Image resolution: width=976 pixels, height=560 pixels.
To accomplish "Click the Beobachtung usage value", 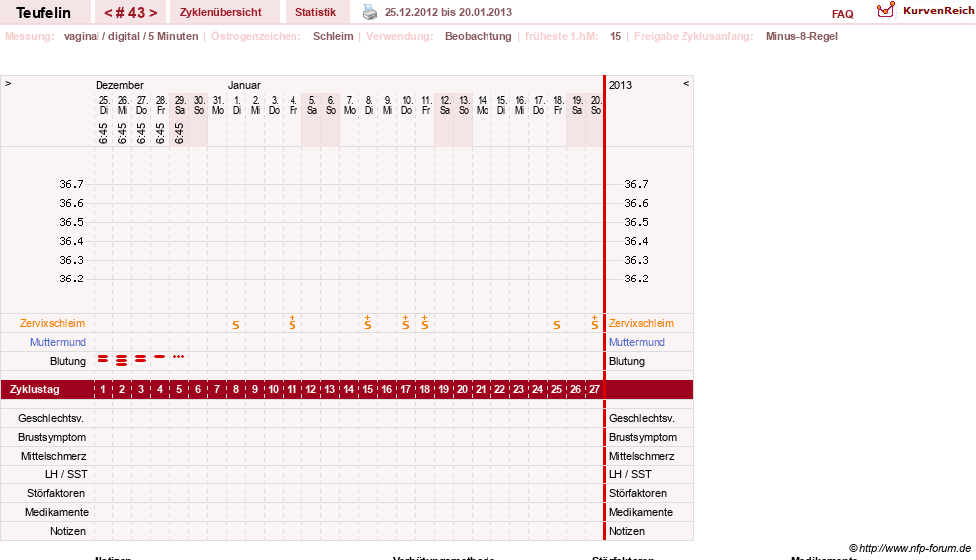I will click(478, 36).
